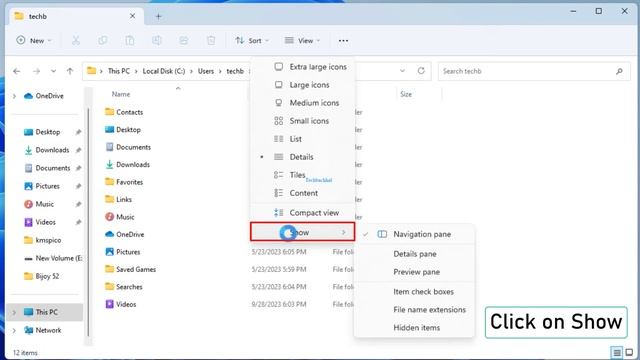Click Local Disk (C:) breadcrumb
This screenshot has width=640, height=360.
coord(164,71)
